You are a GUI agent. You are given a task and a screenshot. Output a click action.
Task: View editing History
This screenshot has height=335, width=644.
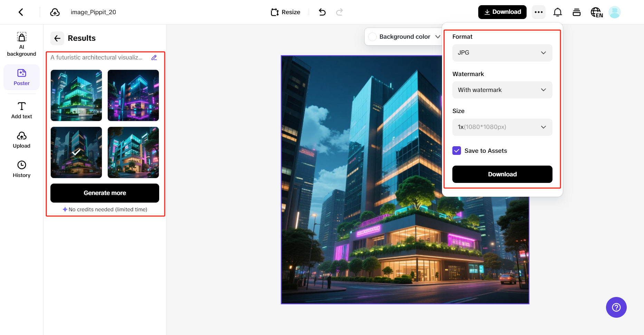coord(21,169)
